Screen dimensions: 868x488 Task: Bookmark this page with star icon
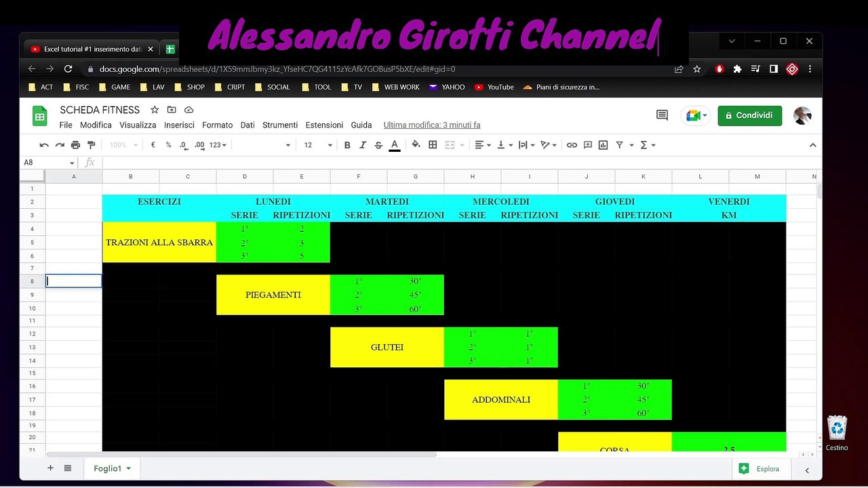click(x=697, y=69)
